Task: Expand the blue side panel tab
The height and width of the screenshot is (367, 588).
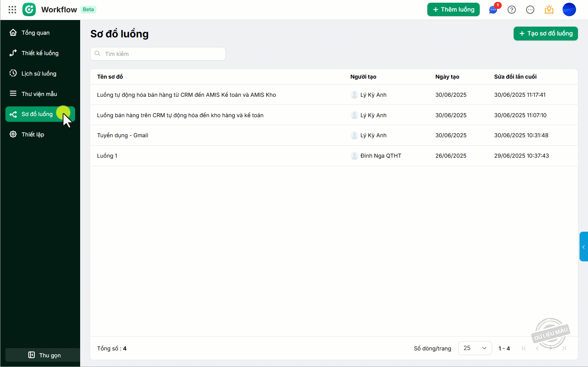Action: coord(583,247)
